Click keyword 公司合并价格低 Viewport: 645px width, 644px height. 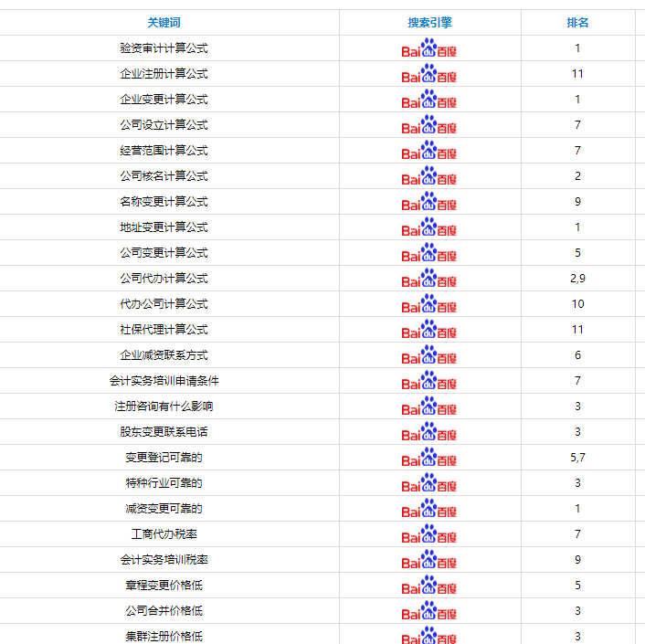click(164, 611)
